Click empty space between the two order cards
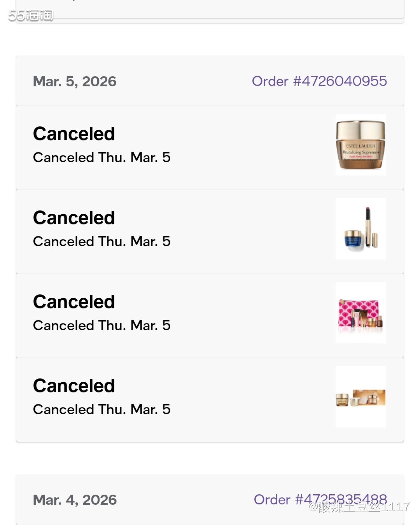Image resolution: width=420 pixels, height=525 pixels. 210,458
